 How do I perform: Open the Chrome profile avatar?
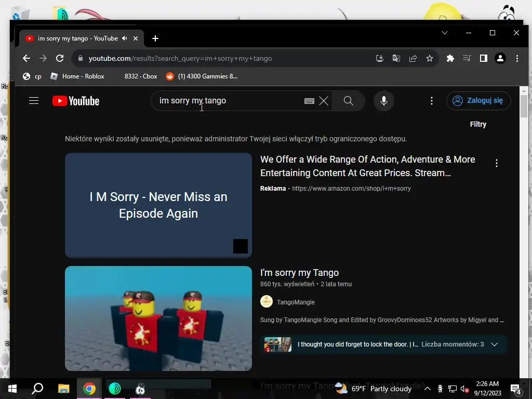point(500,58)
